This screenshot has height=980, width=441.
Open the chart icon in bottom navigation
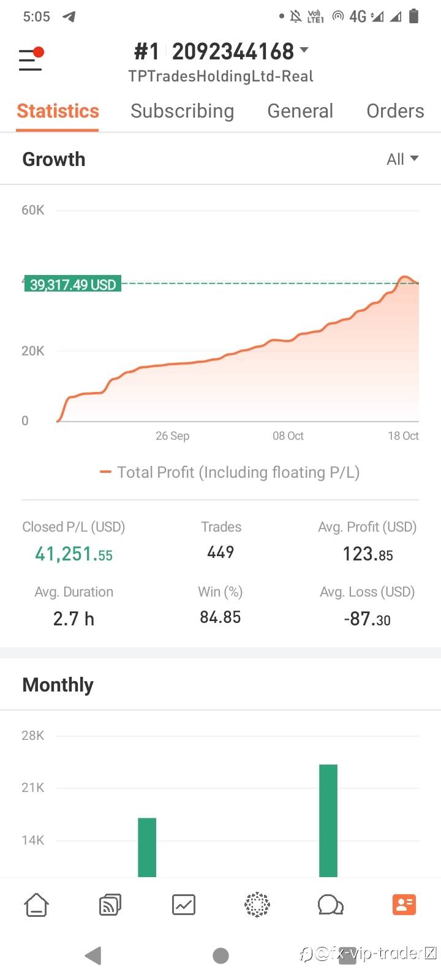click(x=184, y=905)
